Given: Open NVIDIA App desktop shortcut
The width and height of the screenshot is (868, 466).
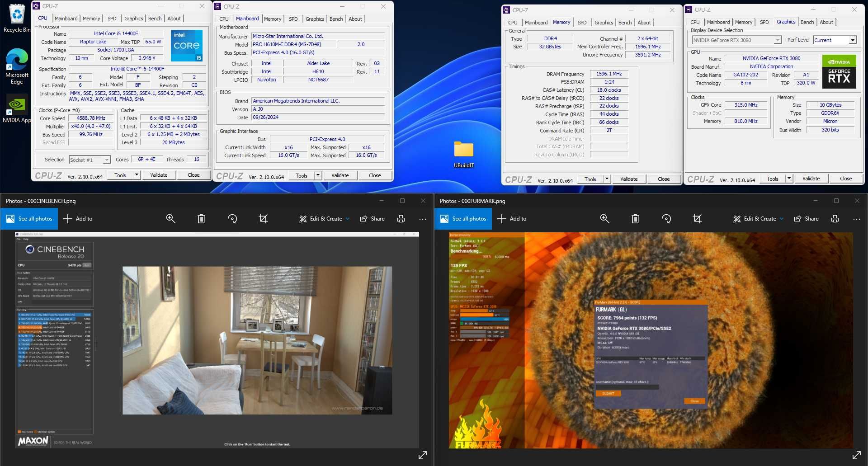Looking at the screenshot, I should [x=17, y=108].
